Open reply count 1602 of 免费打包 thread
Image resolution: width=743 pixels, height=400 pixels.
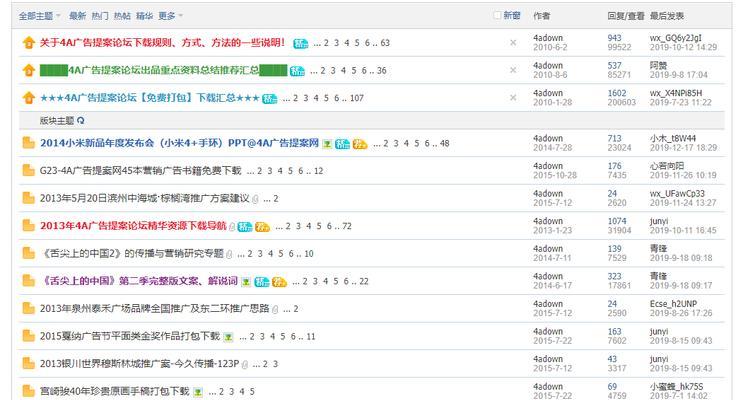(617, 93)
